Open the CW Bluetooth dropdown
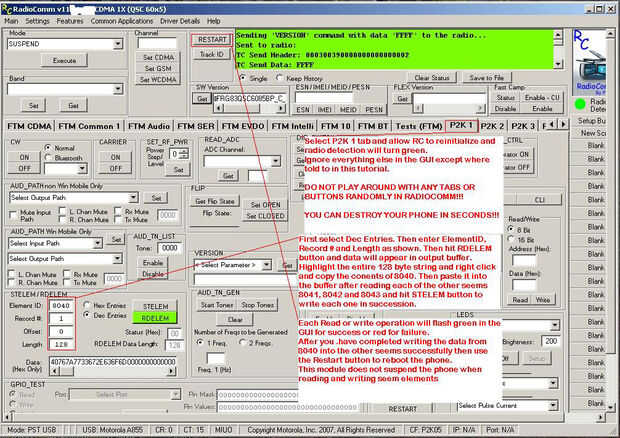The width and height of the screenshot is (620, 438). tap(82, 169)
